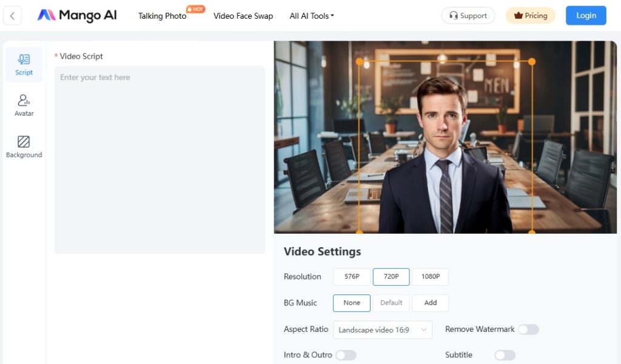Click the back arrow button
This screenshot has height=364, width=621.
click(x=12, y=16)
